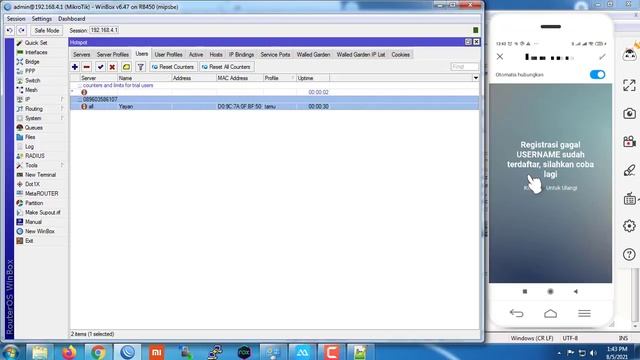The image size is (640, 360).
Task: Expand IP submenu in sidebar
Action: tap(40, 99)
